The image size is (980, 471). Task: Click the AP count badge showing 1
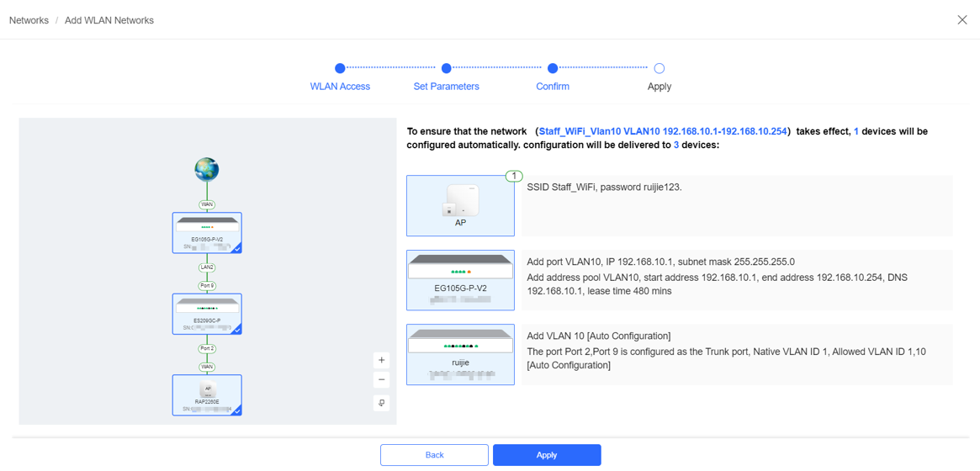(514, 176)
